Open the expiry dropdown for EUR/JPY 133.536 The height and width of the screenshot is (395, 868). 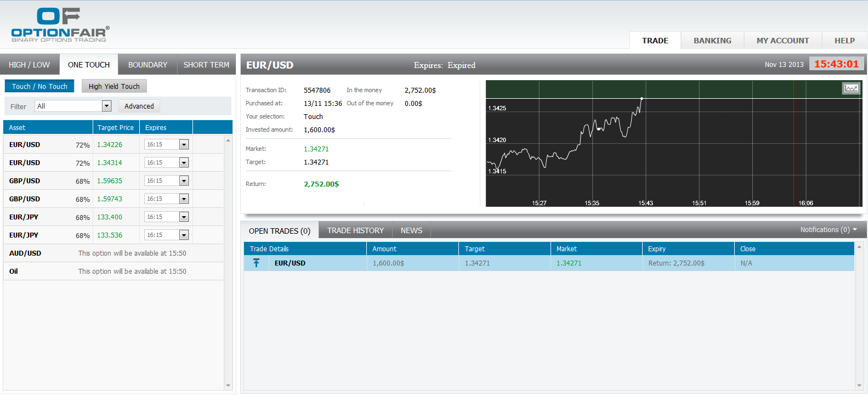[x=184, y=235]
